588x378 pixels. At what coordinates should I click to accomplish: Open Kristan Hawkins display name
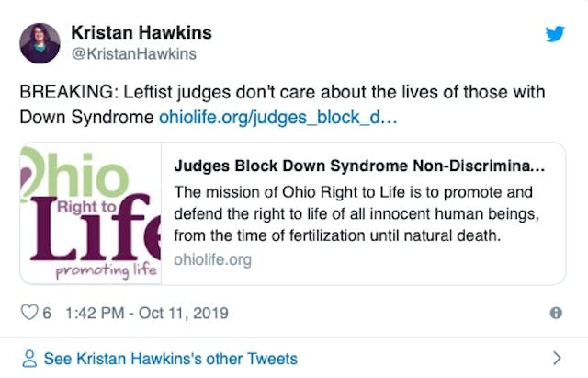tap(141, 33)
